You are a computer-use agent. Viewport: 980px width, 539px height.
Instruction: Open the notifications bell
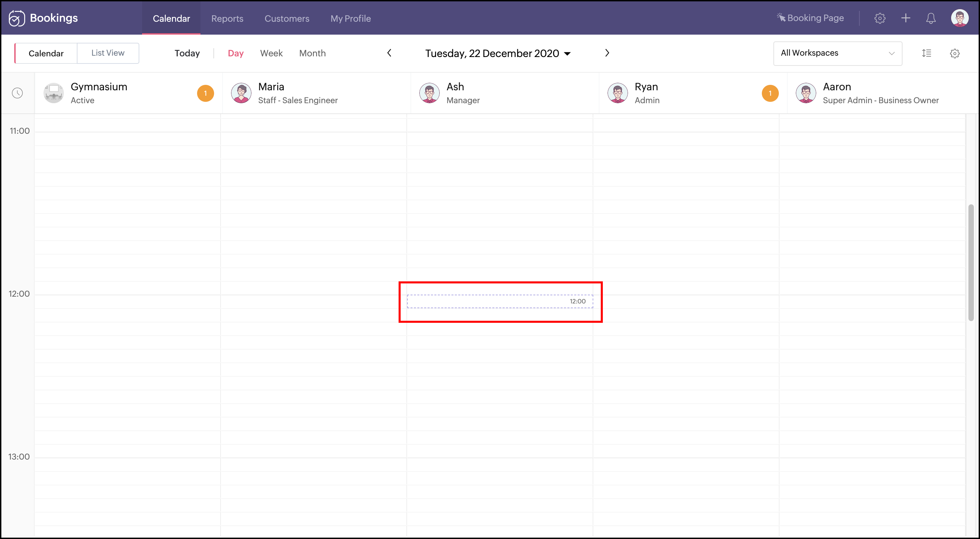[x=930, y=18]
